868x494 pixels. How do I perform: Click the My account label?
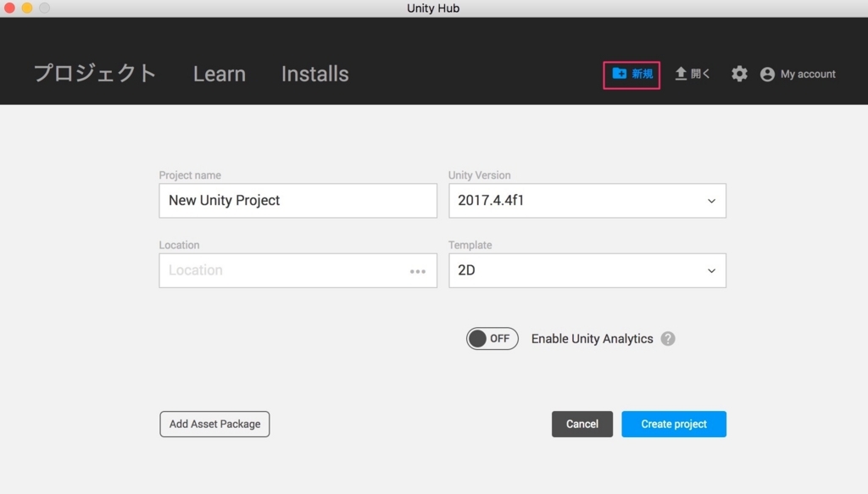[808, 74]
